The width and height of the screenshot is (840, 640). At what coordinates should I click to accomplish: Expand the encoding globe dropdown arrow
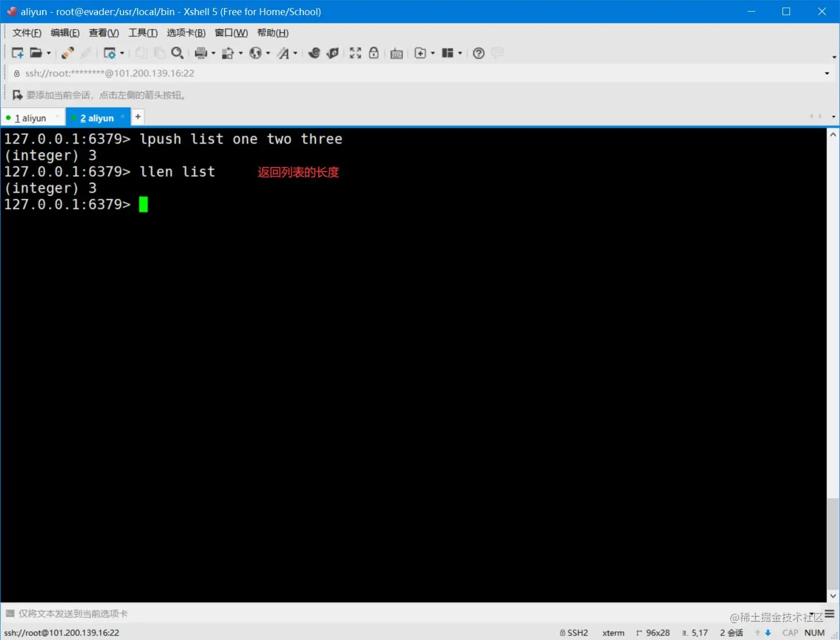click(268, 53)
